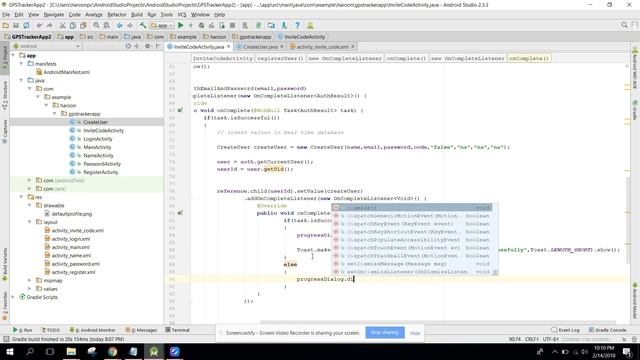Open the Navigate menu

tap(53, 15)
